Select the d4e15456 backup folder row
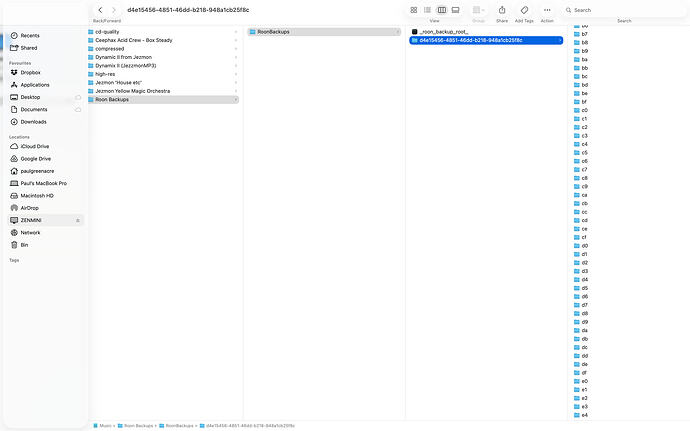Screen dimensions: 690x431 click(x=486, y=40)
